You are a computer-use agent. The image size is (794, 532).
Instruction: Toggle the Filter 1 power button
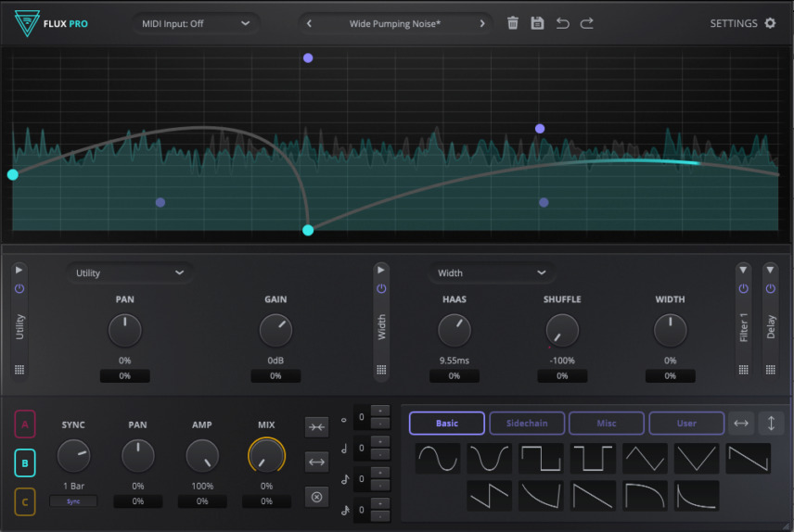tap(743, 288)
